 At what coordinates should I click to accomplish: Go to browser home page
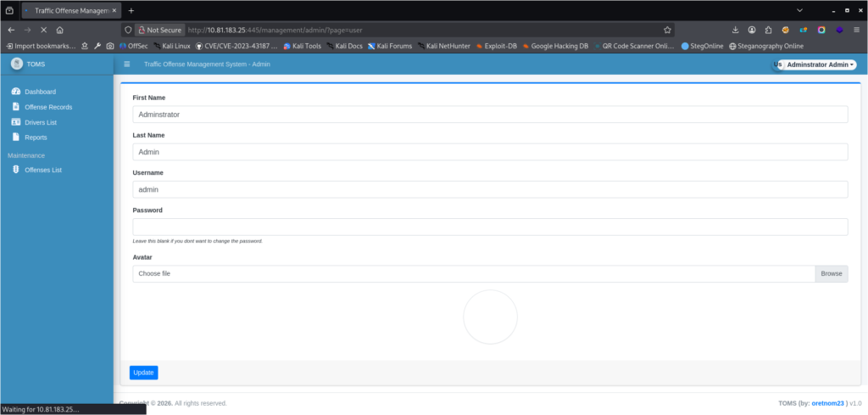pyautogui.click(x=60, y=30)
